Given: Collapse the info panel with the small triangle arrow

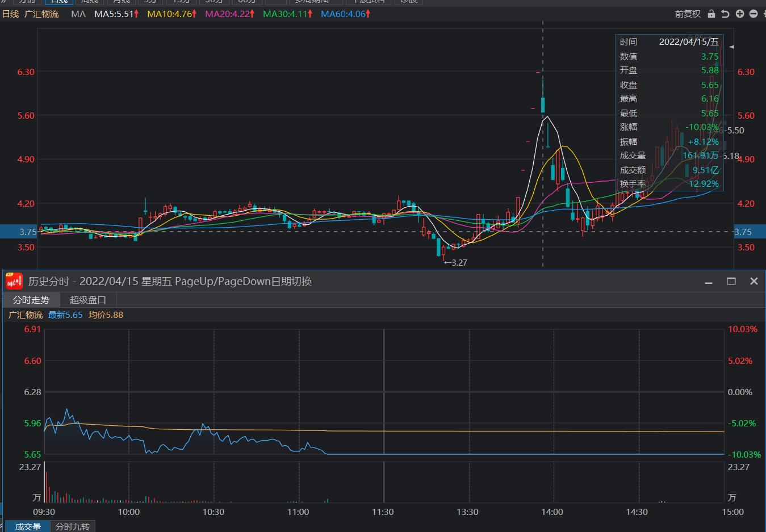Looking at the screenshot, I should (x=731, y=47).
